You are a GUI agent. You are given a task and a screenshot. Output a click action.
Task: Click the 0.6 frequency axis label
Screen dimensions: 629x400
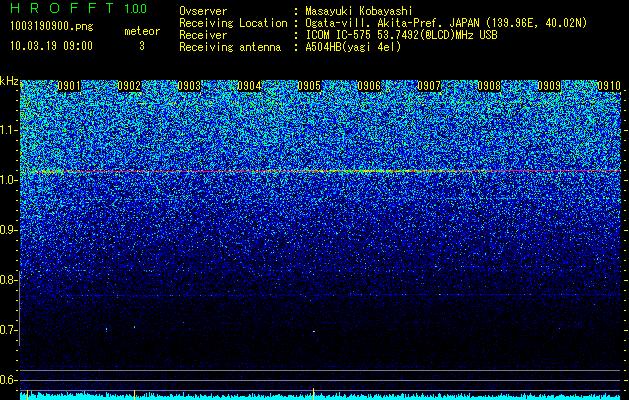(8, 380)
